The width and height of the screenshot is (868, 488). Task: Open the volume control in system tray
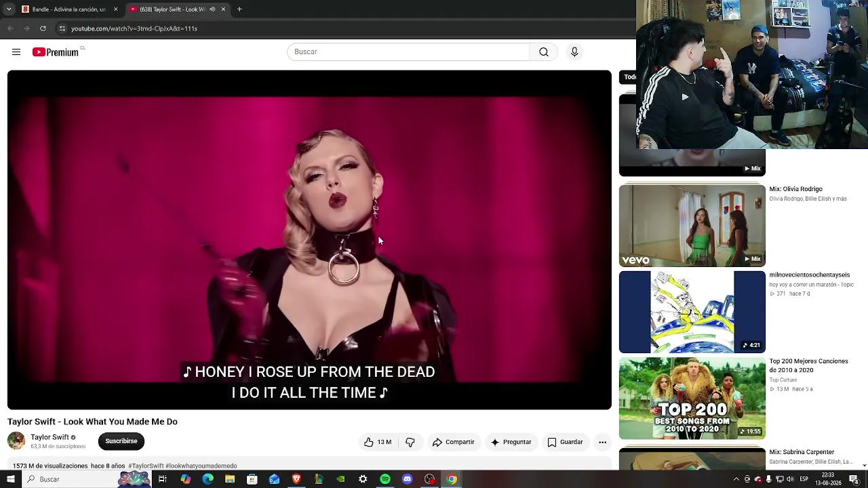pyautogui.click(x=791, y=479)
